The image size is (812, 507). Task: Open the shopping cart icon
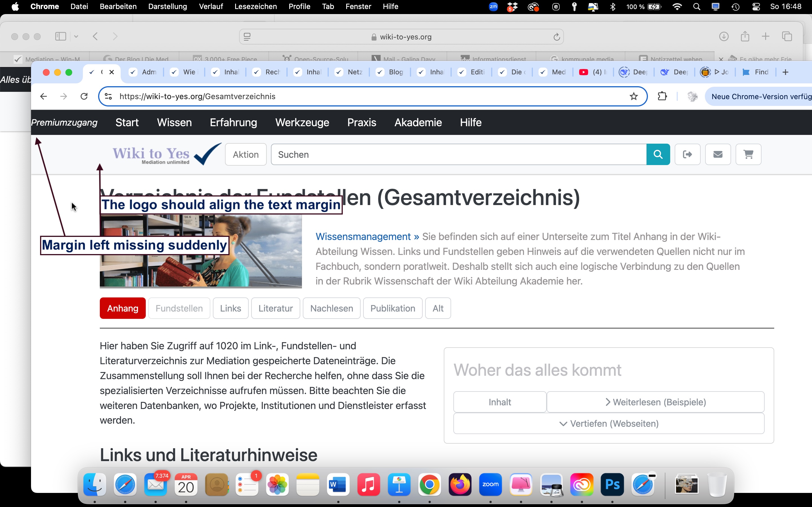(748, 154)
